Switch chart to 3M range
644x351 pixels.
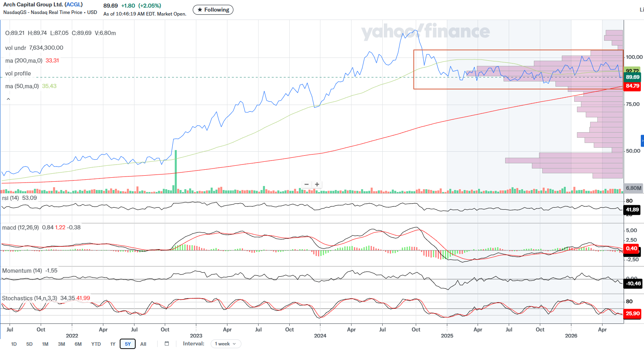point(61,344)
